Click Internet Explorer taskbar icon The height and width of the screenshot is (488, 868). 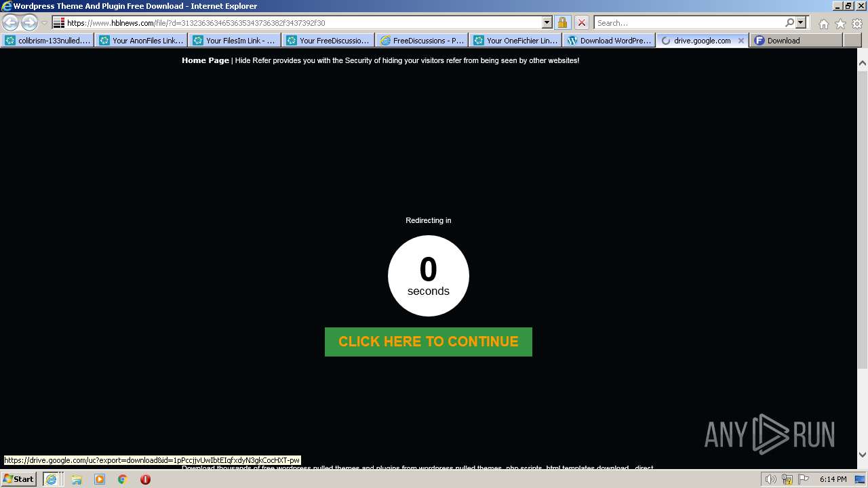51,479
